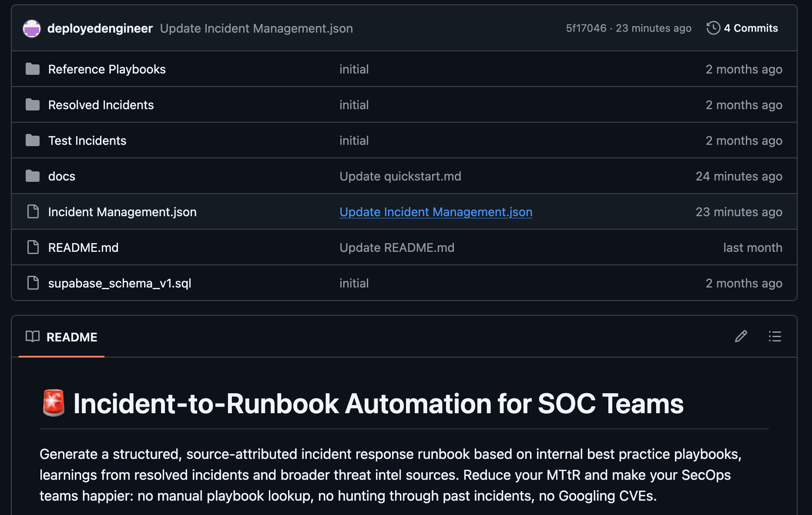Click the commit history clock icon
Screen dimensions: 812x515
[x=713, y=28]
